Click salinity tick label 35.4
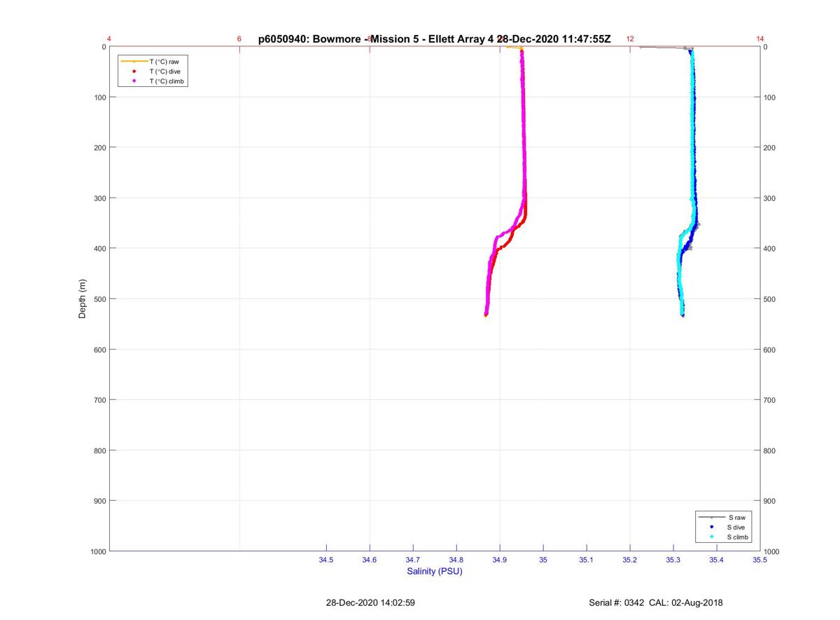Screen dimensions: 840x620 click(717, 560)
